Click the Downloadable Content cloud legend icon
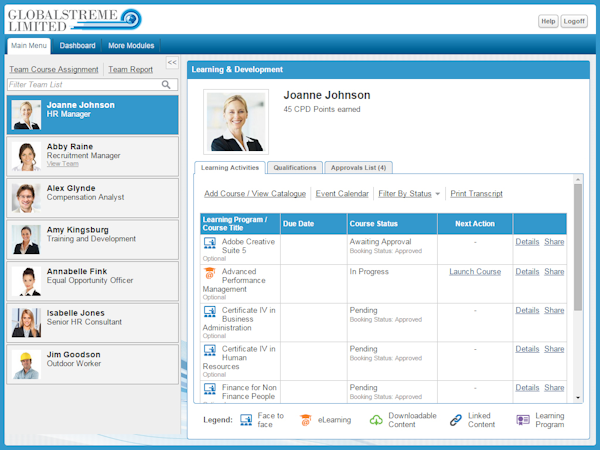The width and height of the screenshot is (600, 450). click(376, 421)
